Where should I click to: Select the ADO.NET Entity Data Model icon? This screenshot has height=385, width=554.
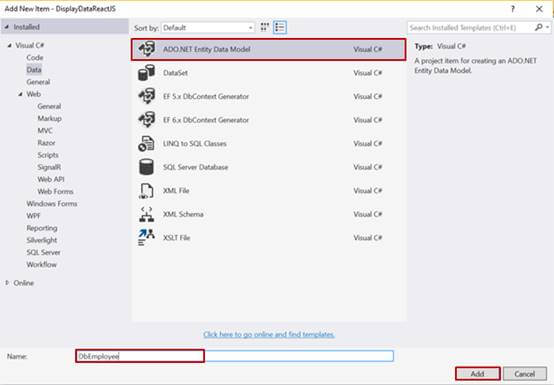(147, 49)
